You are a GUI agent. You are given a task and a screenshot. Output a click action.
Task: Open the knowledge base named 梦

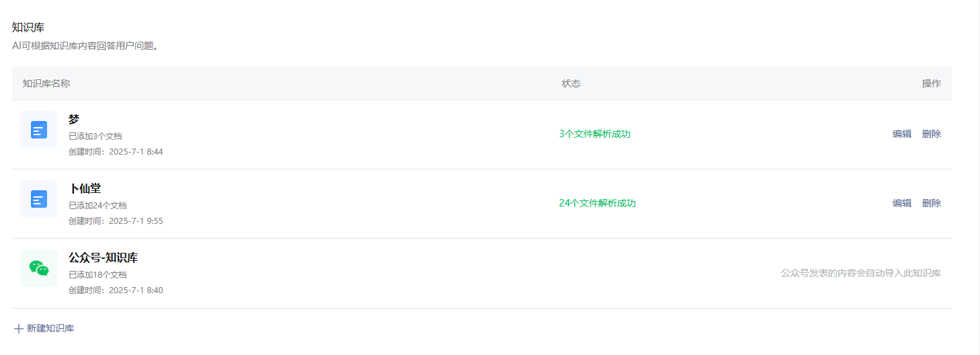point(74,119)
